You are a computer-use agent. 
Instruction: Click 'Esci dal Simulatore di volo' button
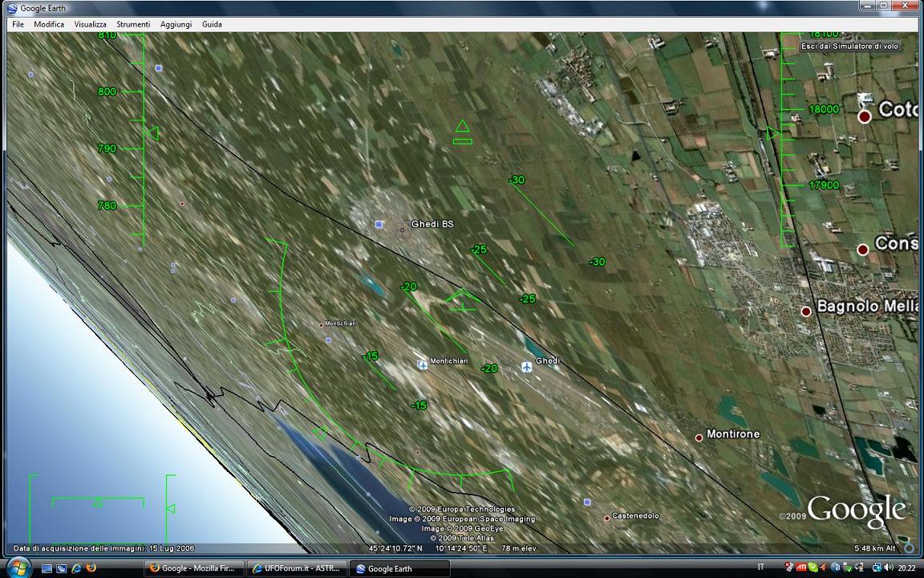tap(849, 46)
